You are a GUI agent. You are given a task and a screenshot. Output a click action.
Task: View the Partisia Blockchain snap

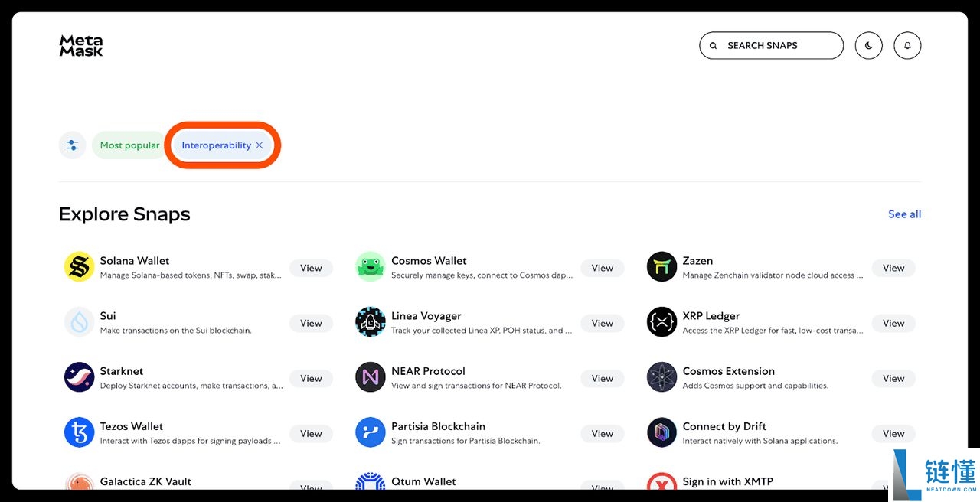click(x=603, y=433)
